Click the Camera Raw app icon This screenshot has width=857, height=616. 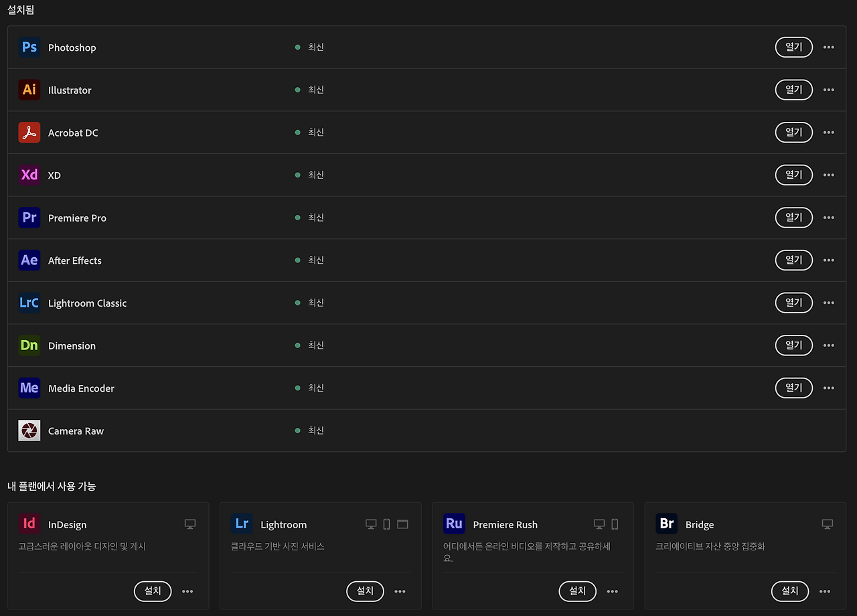(29, 431)
